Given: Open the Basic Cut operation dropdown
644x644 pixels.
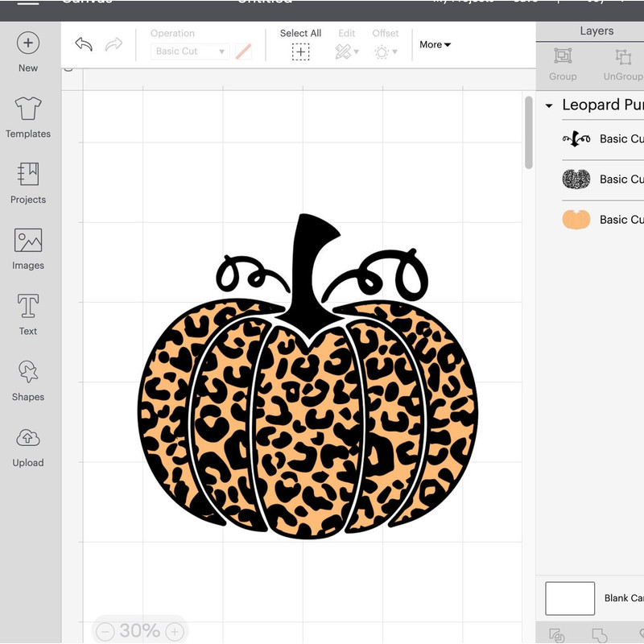Looking at the screenshot, I should tap(189, 51).
